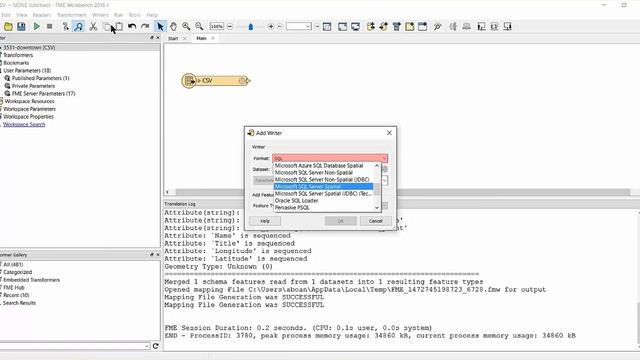Open the Edit menu
This screenshot has width=640, height=360.
pos(6,15)
